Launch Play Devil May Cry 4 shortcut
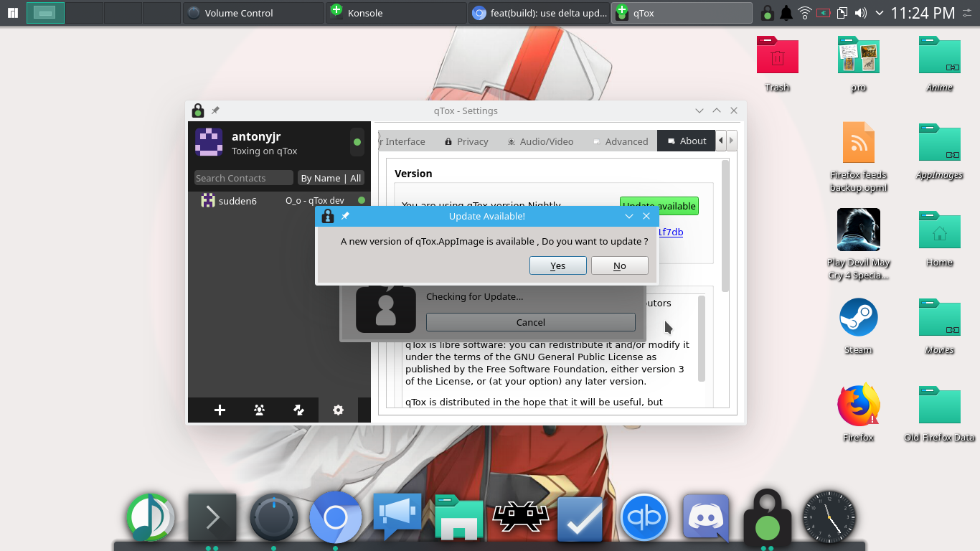The image size is (980, 551). click(x=859, y=244)
